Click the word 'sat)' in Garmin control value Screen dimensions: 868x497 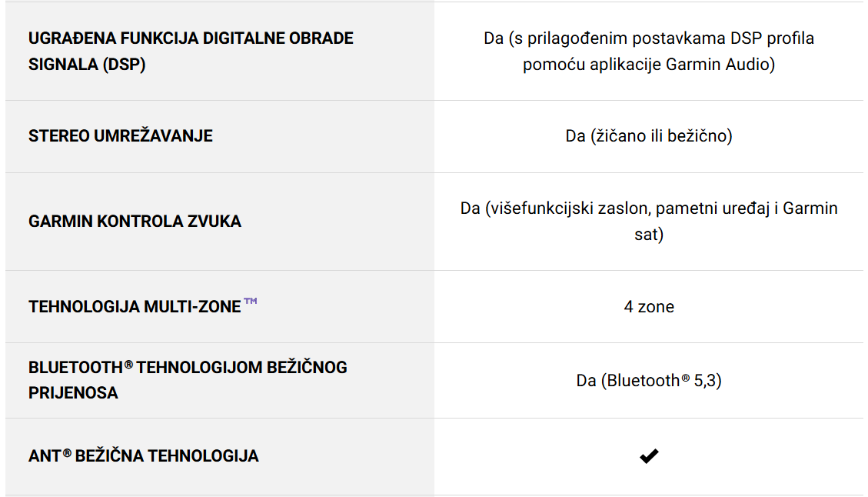click(x=649, y=235)
